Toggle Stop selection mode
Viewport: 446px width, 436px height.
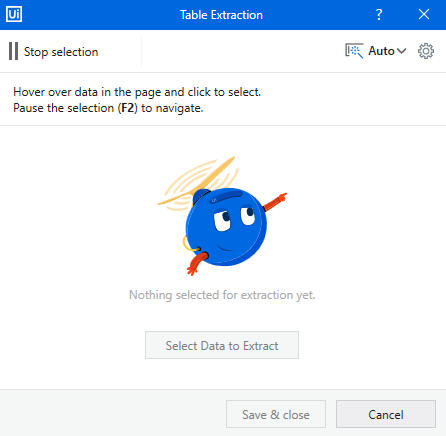(x=54, y=52)
